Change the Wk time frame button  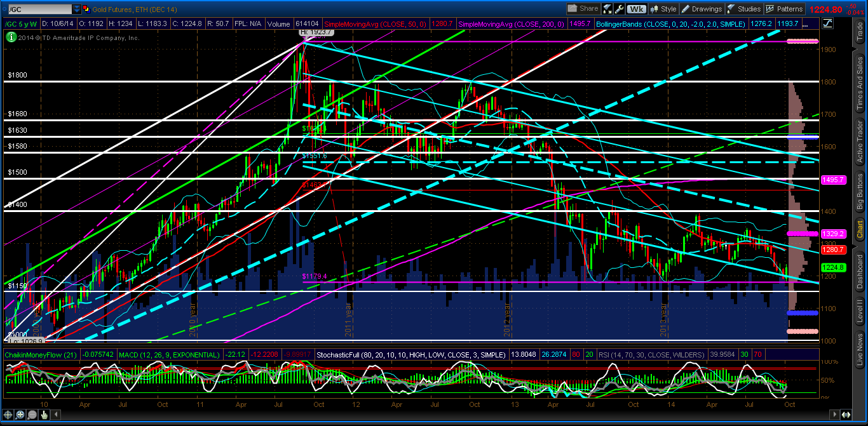click(636, 9)
